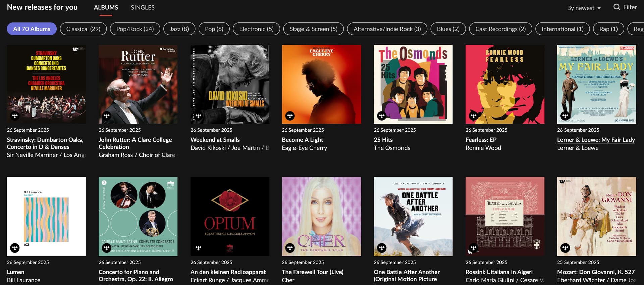The height and width of the screenshot is (285, 644).
Task: Click the search magnifier icon beside Filter
Action: click(x=616, y=7)
